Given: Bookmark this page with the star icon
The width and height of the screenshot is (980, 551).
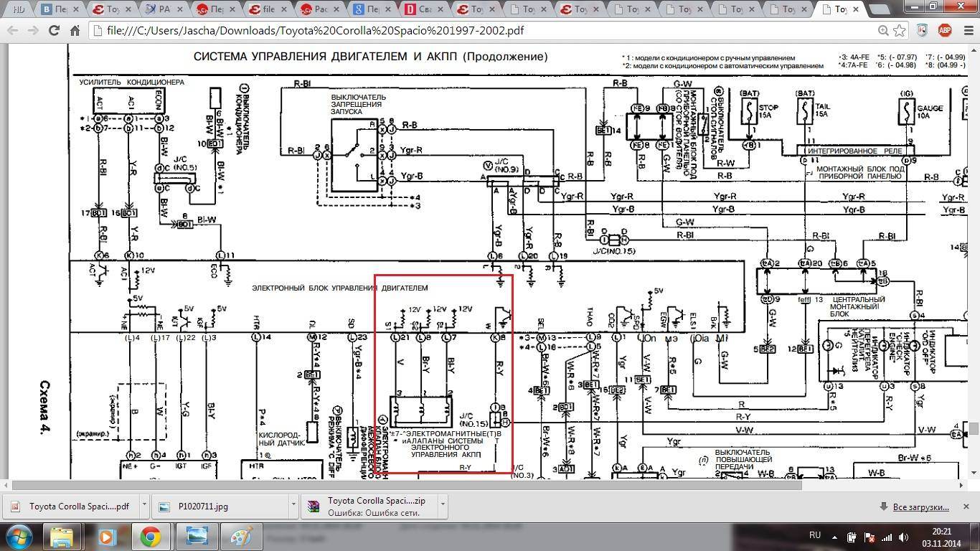Looking at the screenshot, I should pyautogui.click(x=900, y=31).
